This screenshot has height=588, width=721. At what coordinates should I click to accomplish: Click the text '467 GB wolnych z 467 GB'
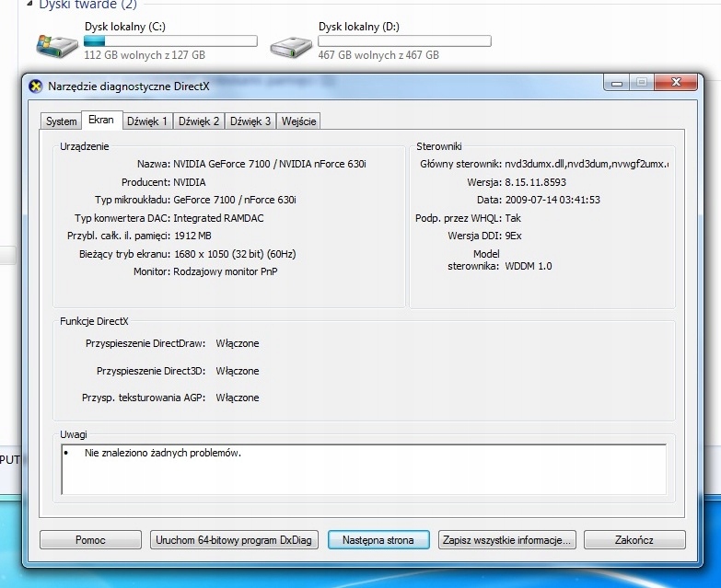[x=378, y=55]
